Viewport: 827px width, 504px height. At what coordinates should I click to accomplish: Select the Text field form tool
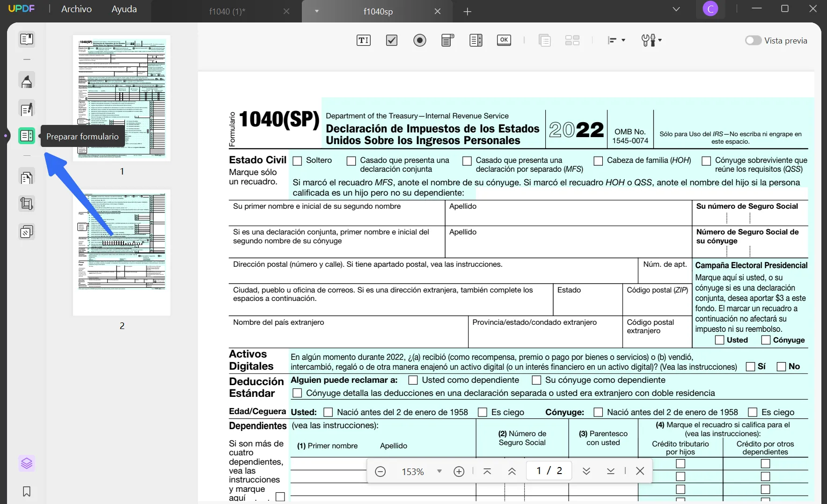point(364,40)
